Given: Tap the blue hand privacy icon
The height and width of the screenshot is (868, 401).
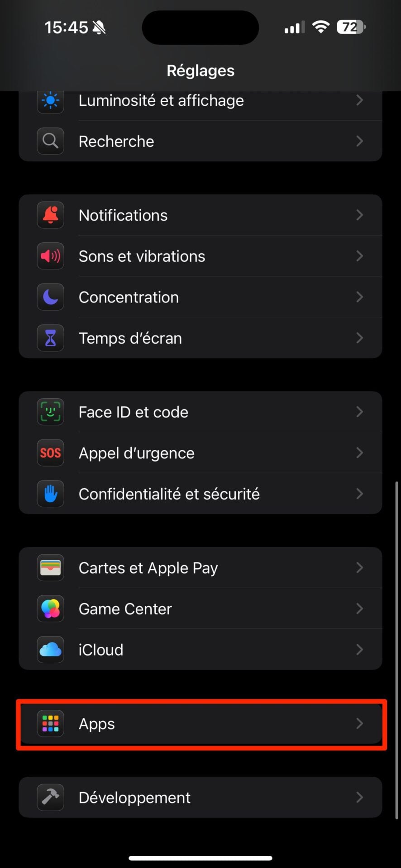Looking at the screenshot, I should [x=50, y=494].
